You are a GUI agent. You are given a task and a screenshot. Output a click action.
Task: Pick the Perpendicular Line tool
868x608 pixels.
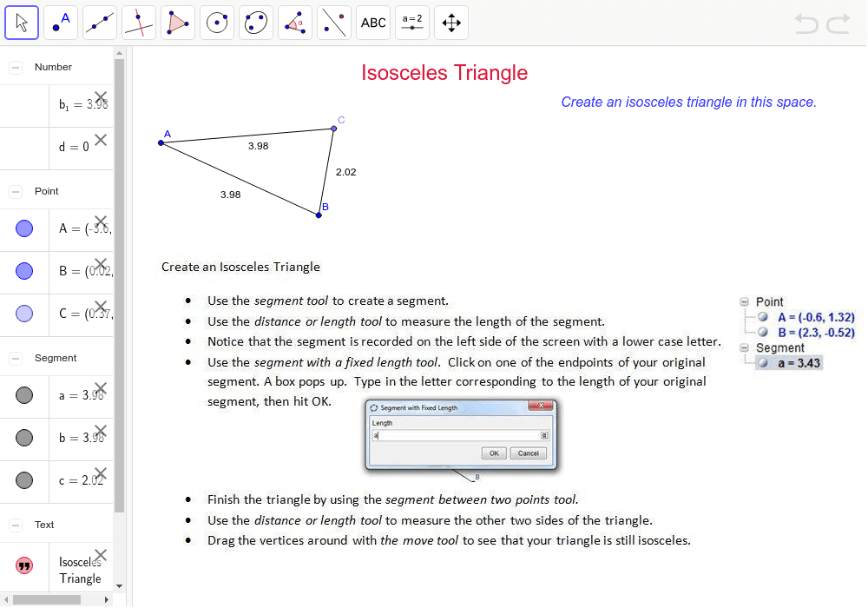click(x=139, y=23)
